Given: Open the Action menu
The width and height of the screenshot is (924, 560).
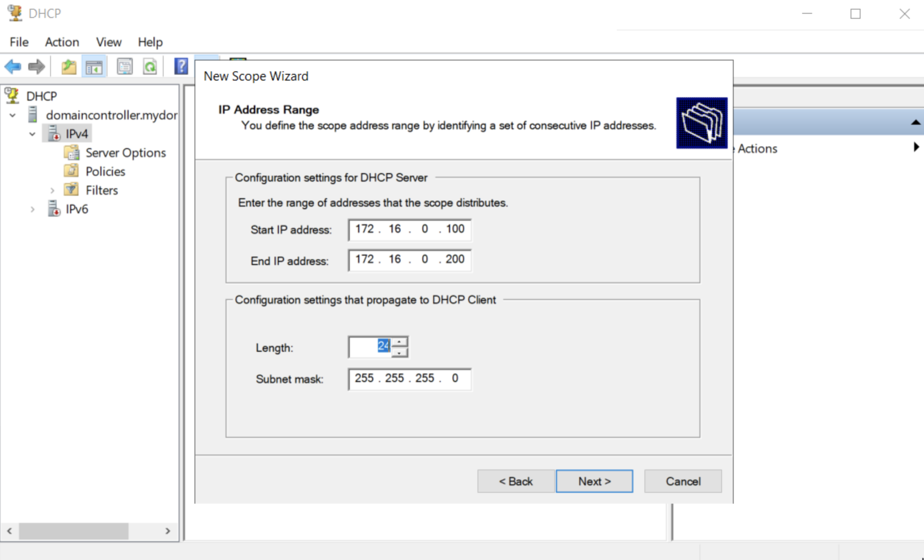Looking at the screenshot, I should coord(62,42).
